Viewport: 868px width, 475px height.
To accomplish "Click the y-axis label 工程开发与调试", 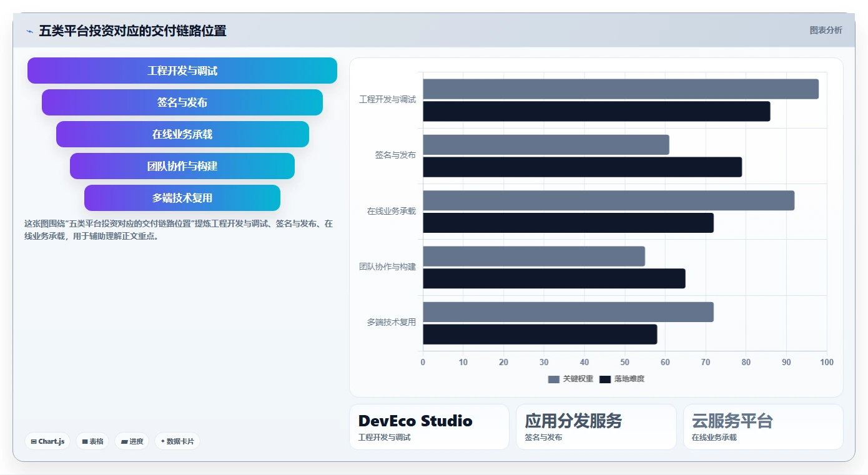I will (x=387, y=99).
